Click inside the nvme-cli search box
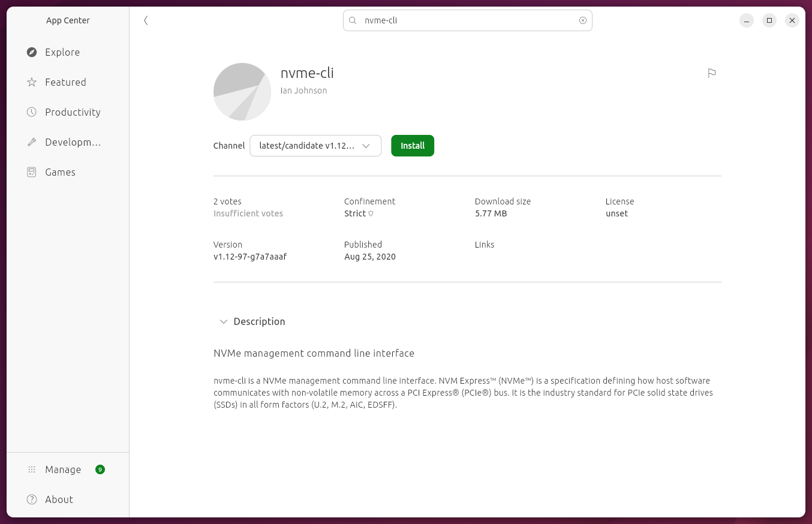 (468, 20)
